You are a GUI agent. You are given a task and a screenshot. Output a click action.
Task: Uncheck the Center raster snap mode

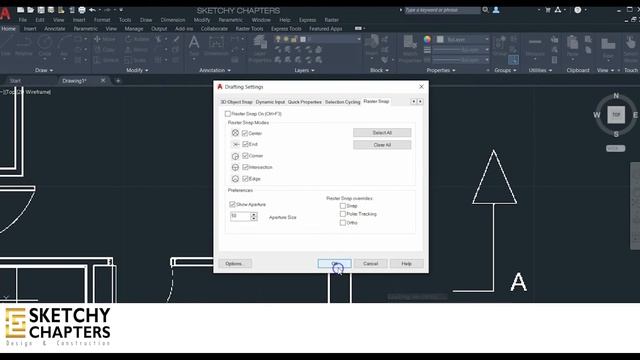[245, 133]
